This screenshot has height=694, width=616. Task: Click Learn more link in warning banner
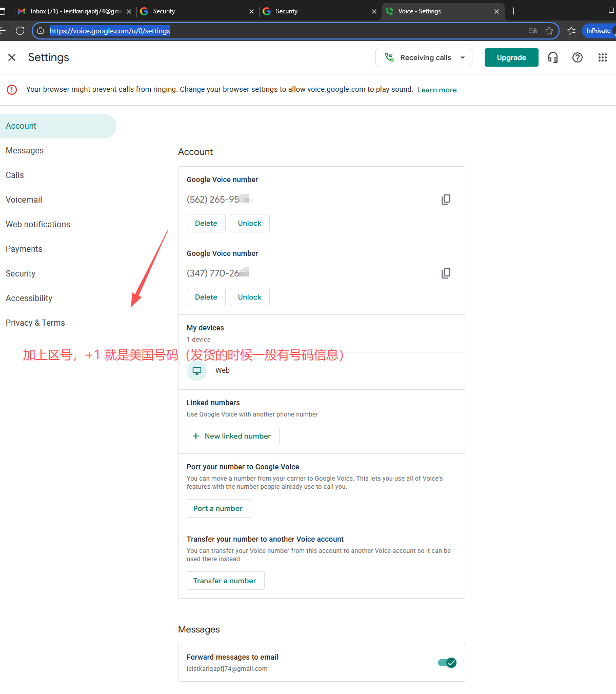pyautogui.click(x=437, y=90)
